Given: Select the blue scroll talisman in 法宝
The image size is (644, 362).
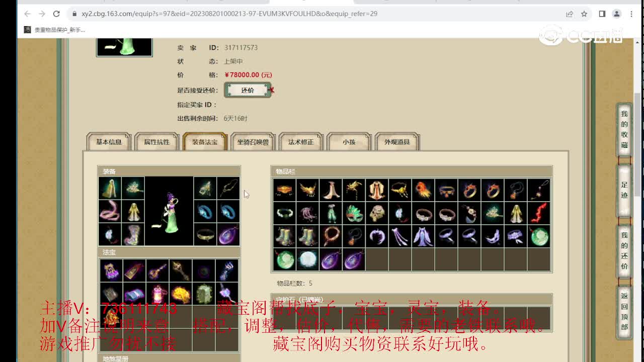Looking at the screenshot, I should click(134, 294).
